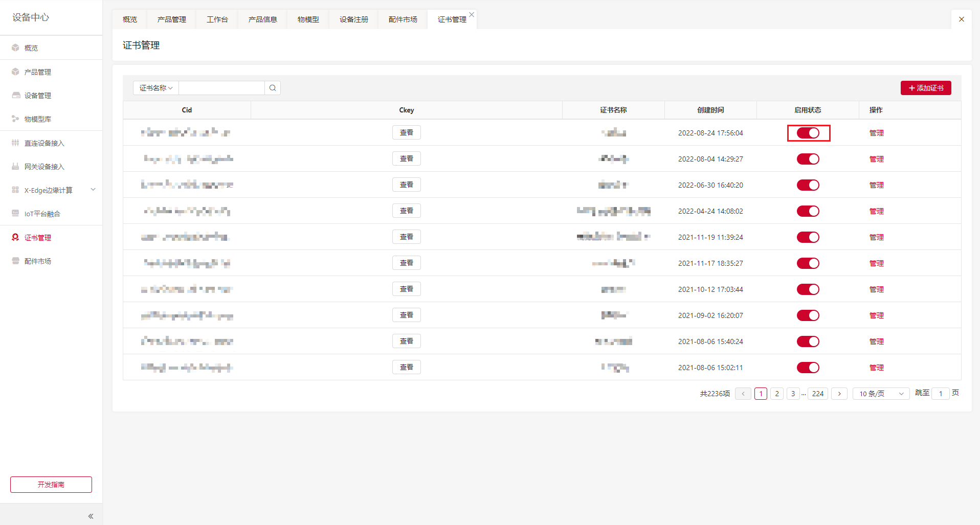This screenshot has height=525, width=980.
Task: Click the certificate search input field
Action: (x=221, y=88)
